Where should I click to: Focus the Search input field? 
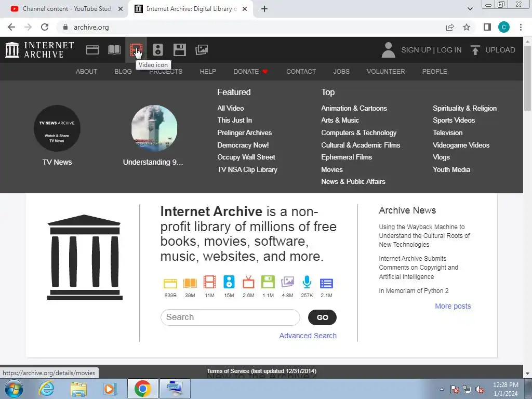(230, 317)
